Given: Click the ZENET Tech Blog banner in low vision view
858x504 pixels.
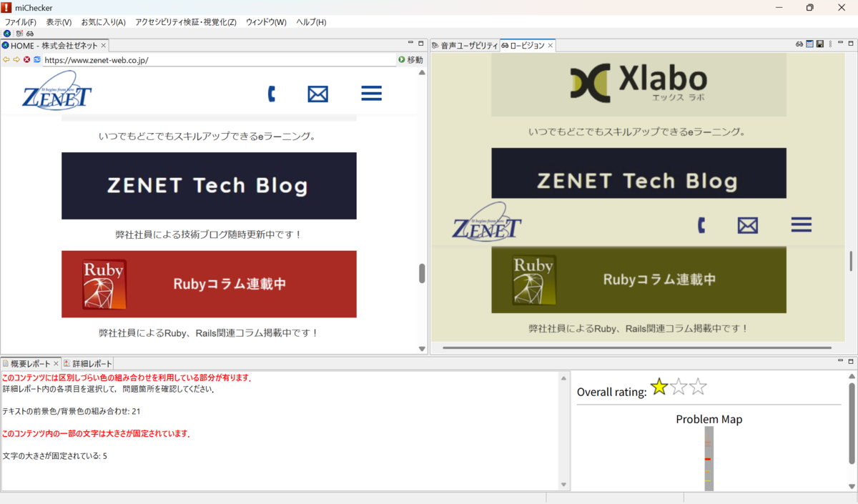Looking at the screenshot, I should coord(638,173).
